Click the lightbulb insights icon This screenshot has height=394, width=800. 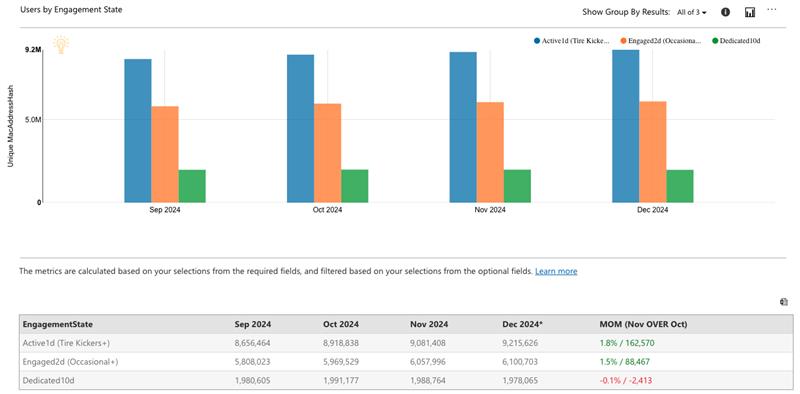[61, 44]
